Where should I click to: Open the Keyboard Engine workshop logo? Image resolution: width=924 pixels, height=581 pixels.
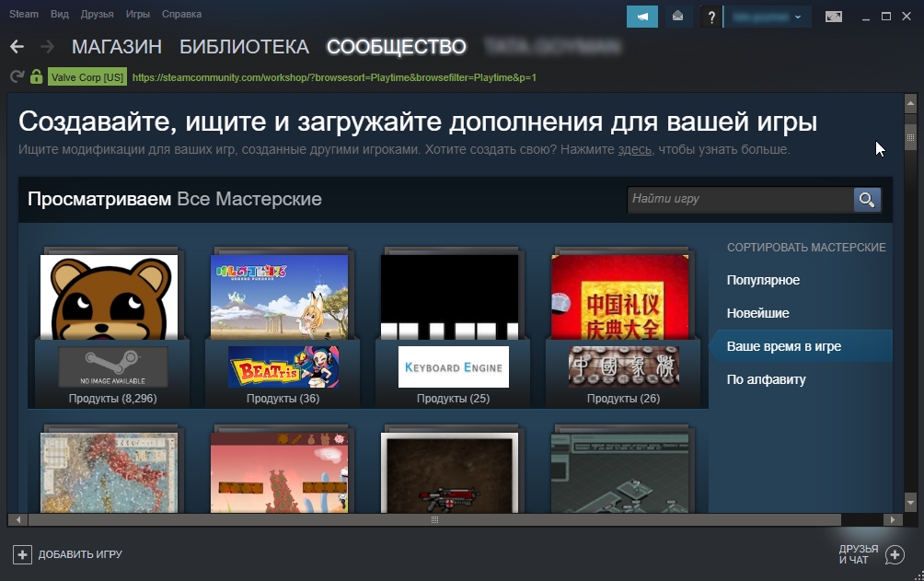(453, 366)
